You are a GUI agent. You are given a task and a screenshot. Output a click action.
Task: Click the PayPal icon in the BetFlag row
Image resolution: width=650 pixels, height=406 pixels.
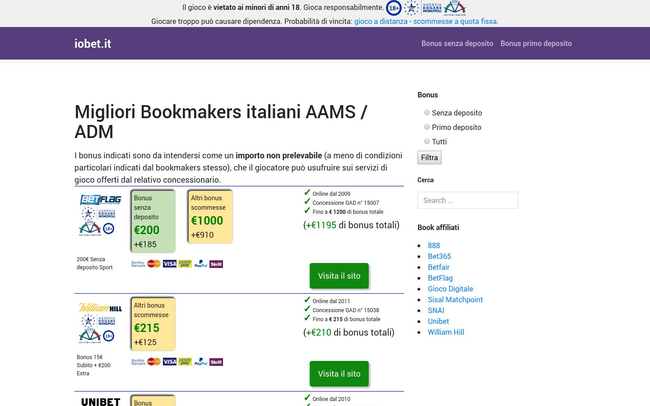(x=201, y=264)
